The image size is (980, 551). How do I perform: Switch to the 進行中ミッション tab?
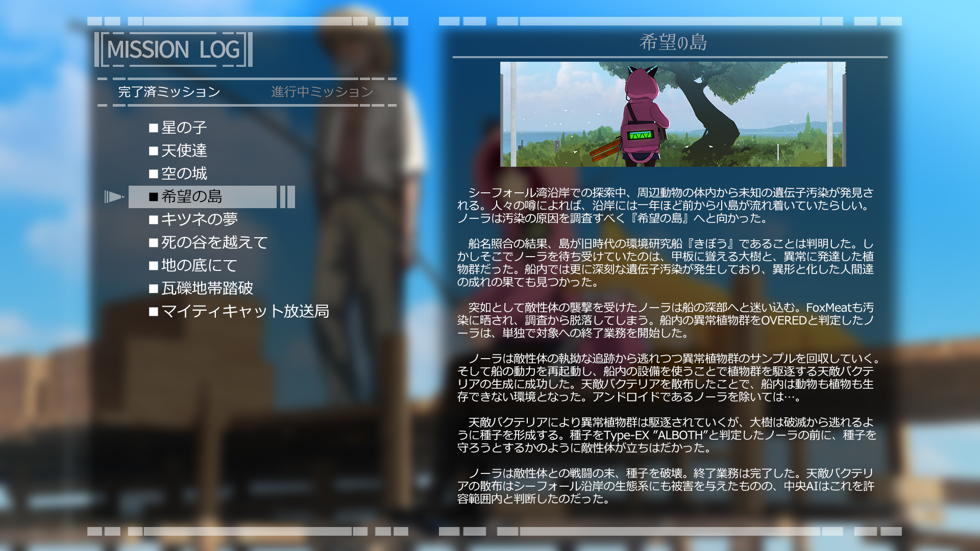coord(322,92)
